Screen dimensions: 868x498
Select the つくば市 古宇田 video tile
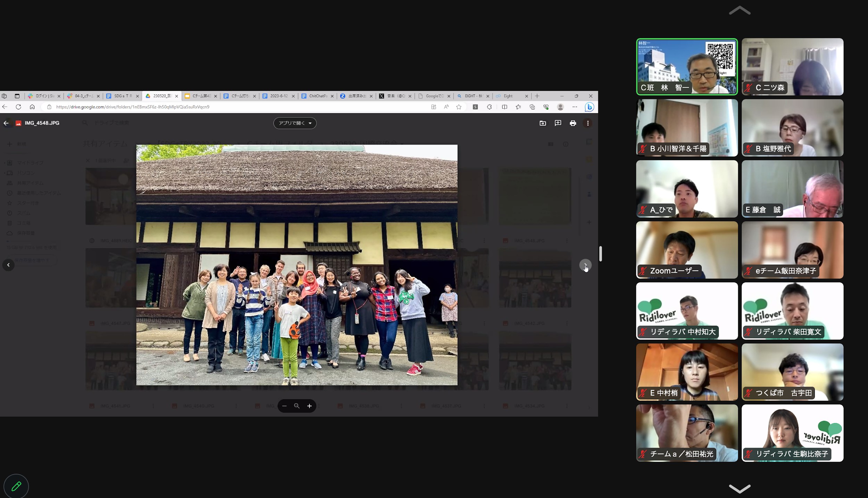[792, 372]
